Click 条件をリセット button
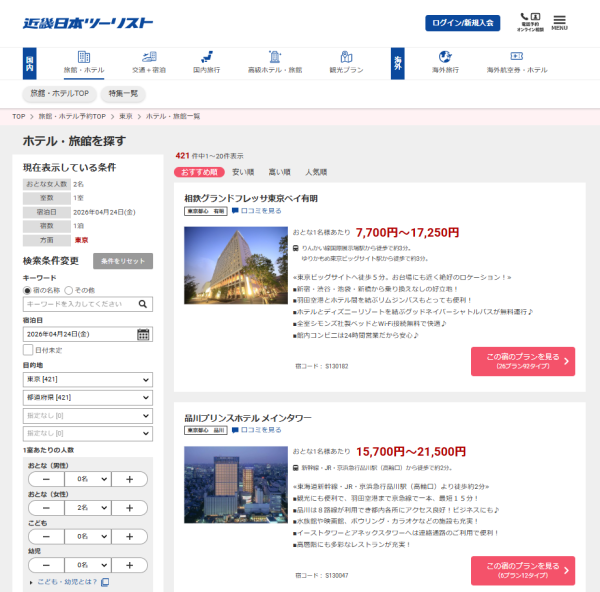 click(x=123, y=261)
